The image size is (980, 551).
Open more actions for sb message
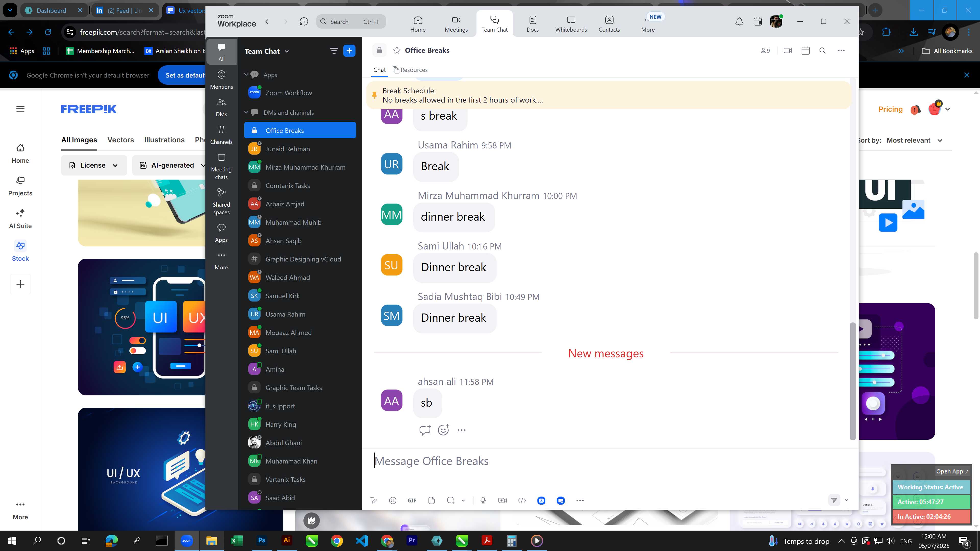coord(461,430)
